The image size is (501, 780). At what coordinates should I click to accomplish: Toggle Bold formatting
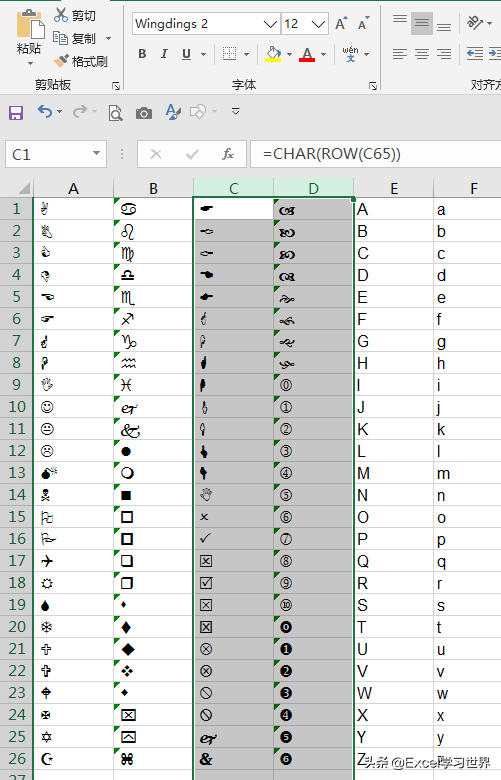[142, 54]
